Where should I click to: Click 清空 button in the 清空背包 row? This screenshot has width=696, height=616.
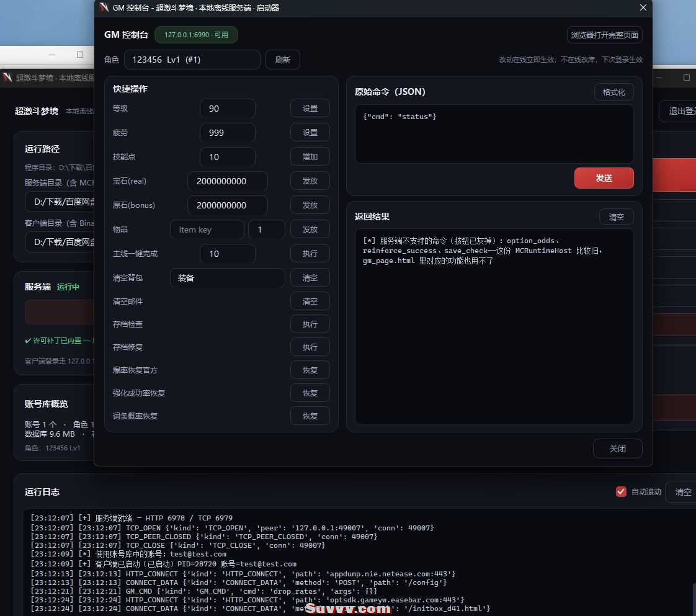tap(310, 278)
